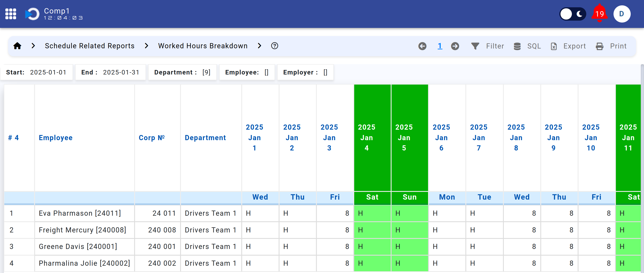Click the Print icon in toolbar

click(x=601, y=45)
